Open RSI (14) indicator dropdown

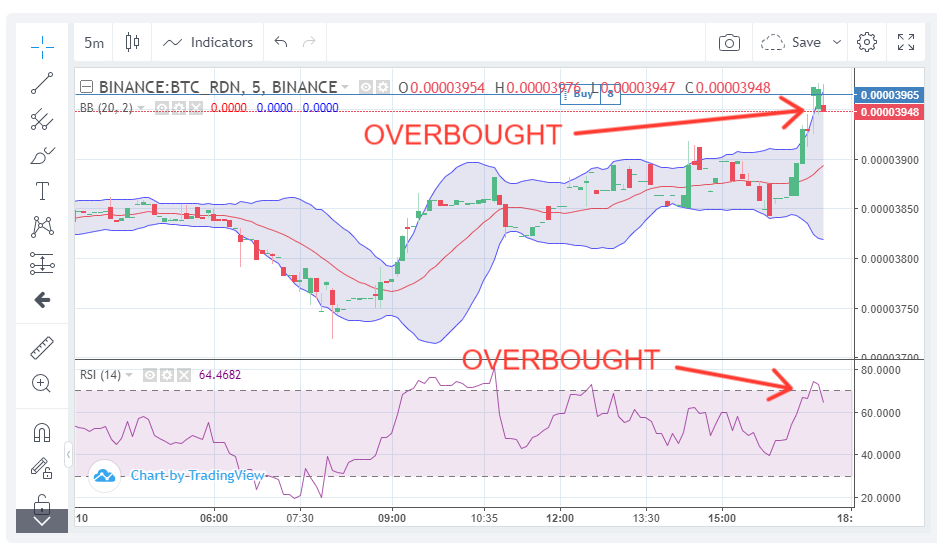click(128, 375)
